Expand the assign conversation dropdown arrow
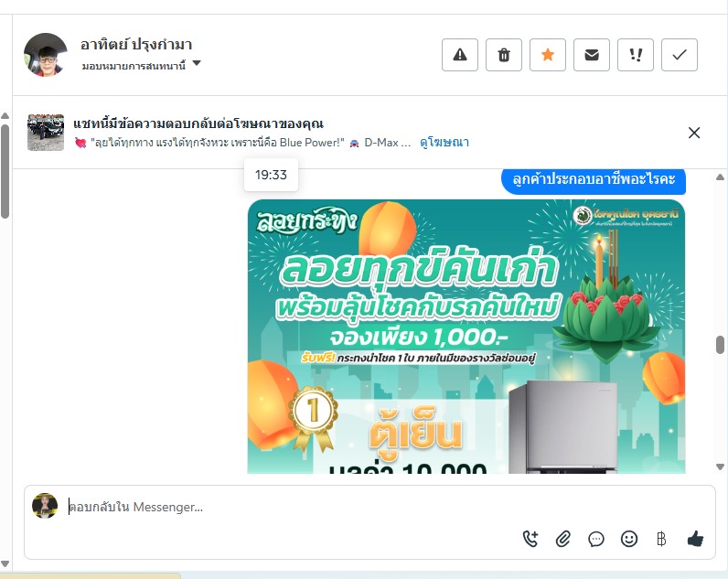 (x=197, y=63)
